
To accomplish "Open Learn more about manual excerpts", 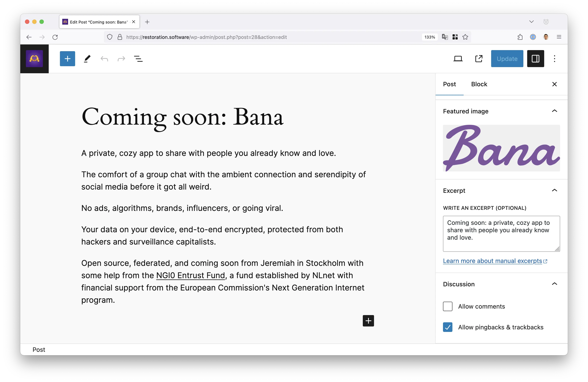I will 492,261.
